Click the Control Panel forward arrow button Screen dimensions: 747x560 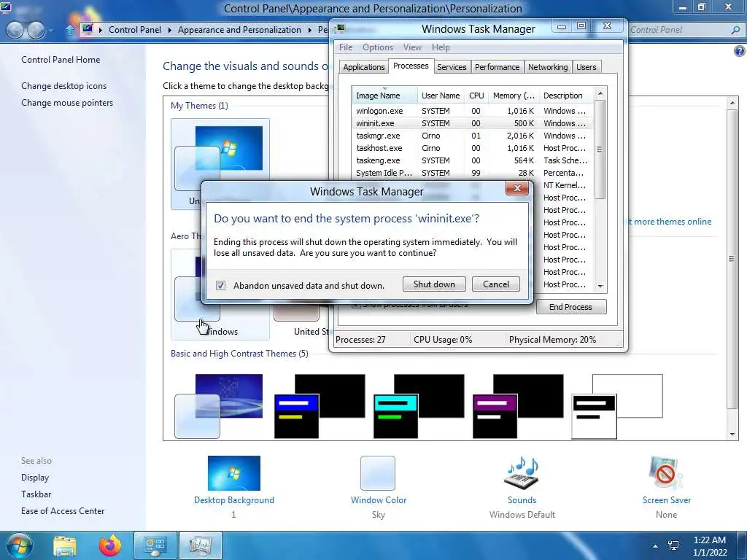click(36, 30)
